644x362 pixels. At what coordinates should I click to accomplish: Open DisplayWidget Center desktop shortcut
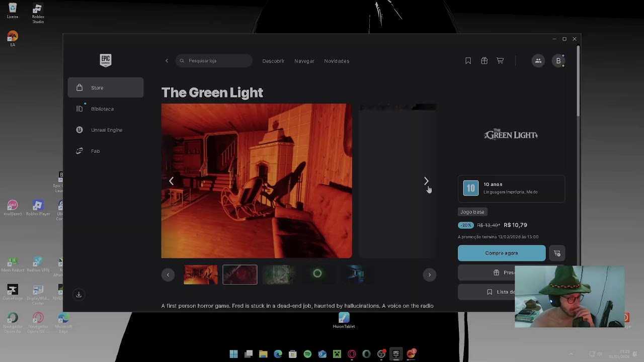pyautogui.click(x=38, y=295)
